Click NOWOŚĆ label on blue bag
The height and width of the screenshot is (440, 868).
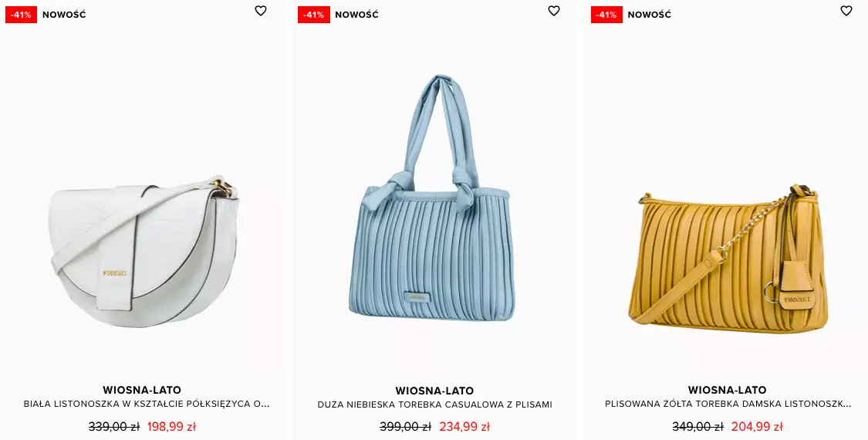pyautogui.click(x=357, y=15)
